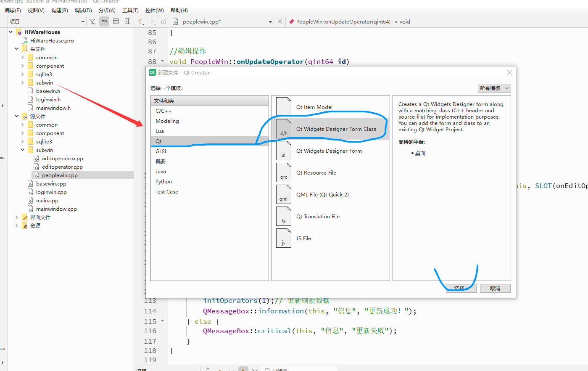The image size is (588, 371).
Task: Go forward with the gray right arrow
Action: 153,21
